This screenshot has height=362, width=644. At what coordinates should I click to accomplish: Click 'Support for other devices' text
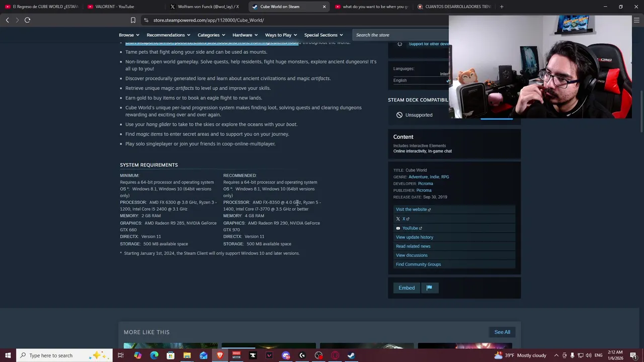coord(429,44)
